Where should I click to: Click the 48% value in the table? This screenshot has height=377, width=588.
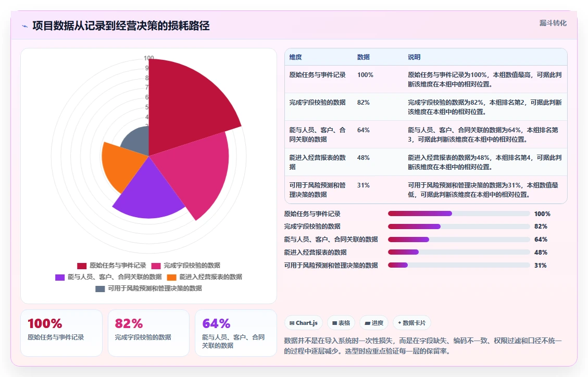click(x=364, y=158)
